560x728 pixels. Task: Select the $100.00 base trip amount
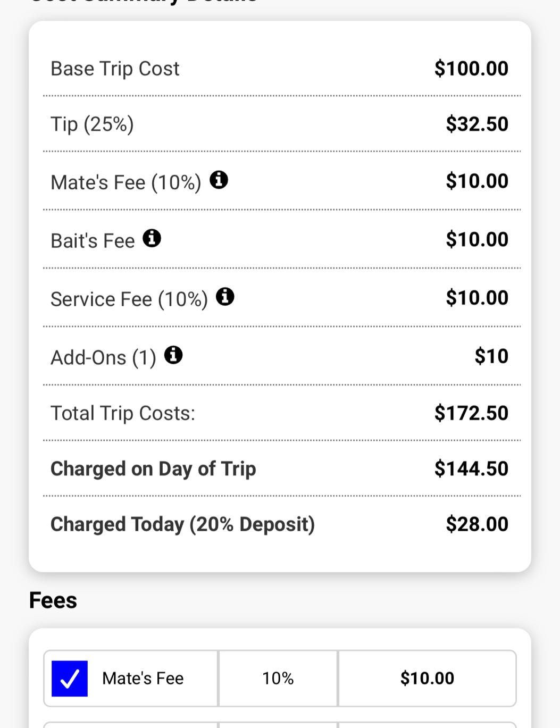(471, 69)
